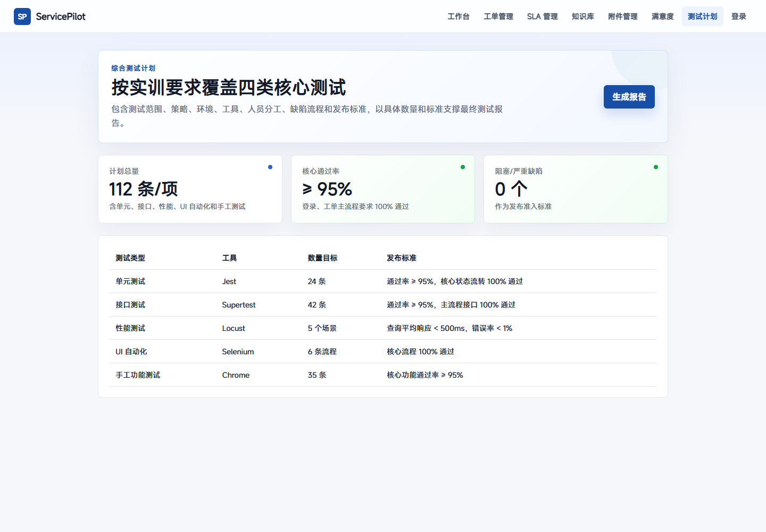The width and height of the screenshot is (766, 532).
Task: Click the ServicePilot brand name text
Action: 61,16
